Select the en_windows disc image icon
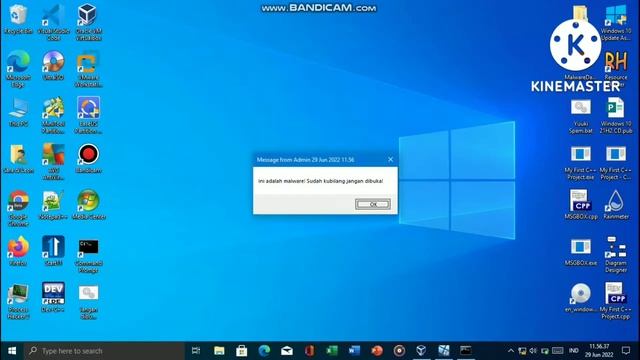The width and height of the screenshot is (640, 360). (x=581, y=298)
